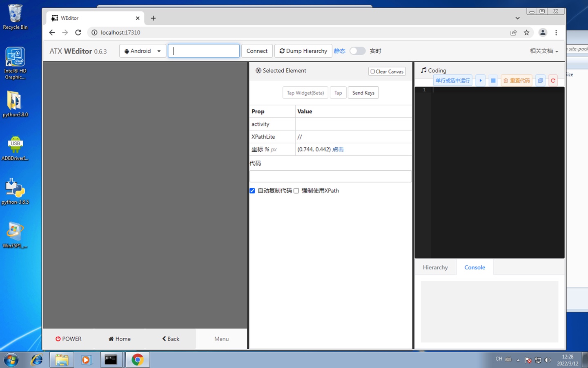Viewport: 588px width, 368px height.
Task: Select python-3.8.5 installer desktop icon
Action: pos(15,191)
